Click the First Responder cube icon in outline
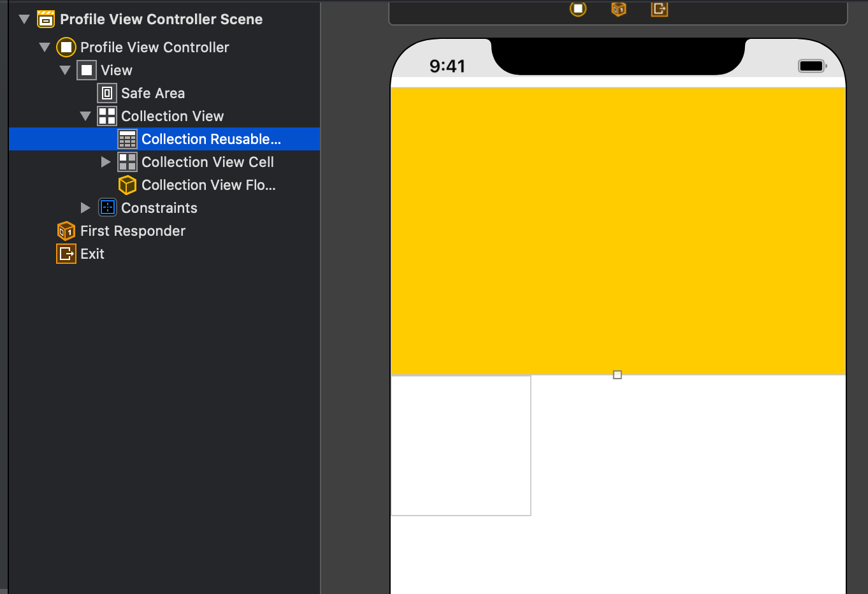 pos(66,231)
